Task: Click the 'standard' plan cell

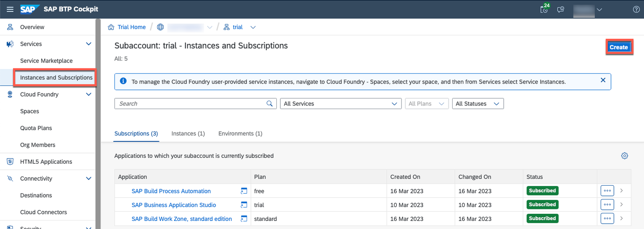Action: click(318, 219)
